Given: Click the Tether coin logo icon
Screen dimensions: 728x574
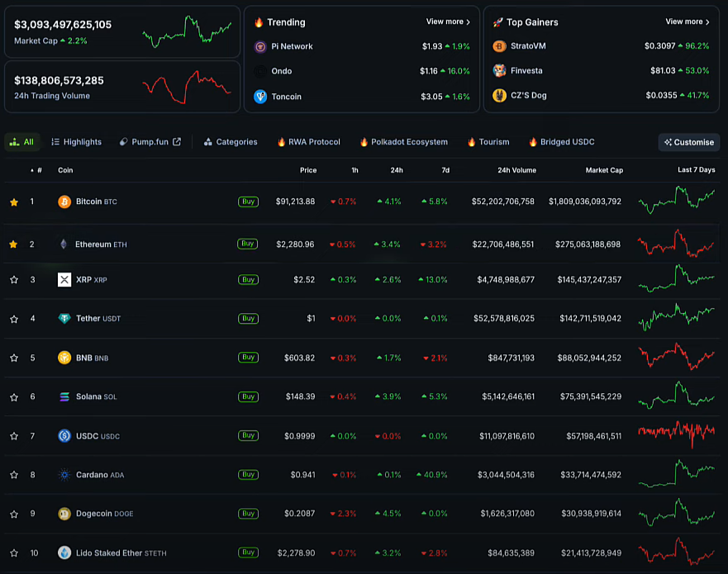Looking at the screenshot, I should pyautogui.click(x=64, y=319).
